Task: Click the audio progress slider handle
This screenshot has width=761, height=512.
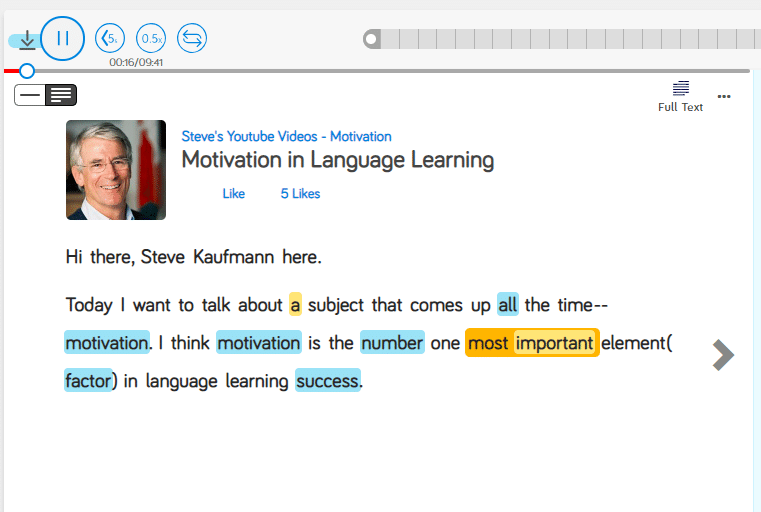Action: pos(27,71)
